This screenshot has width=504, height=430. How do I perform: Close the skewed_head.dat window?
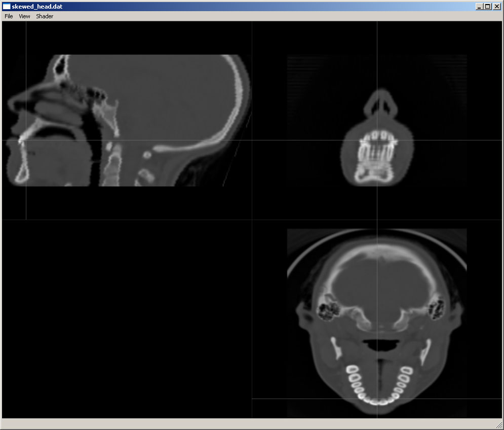click(496, 7)
